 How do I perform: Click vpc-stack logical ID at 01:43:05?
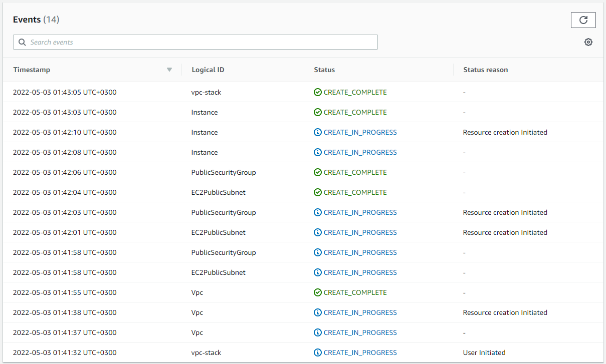point(206,92)
